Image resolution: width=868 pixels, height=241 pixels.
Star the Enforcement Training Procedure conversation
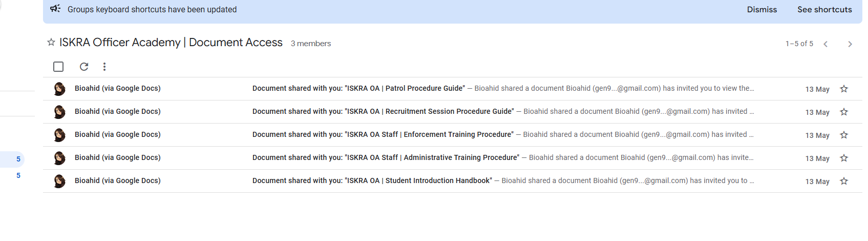tap(844, 135)
